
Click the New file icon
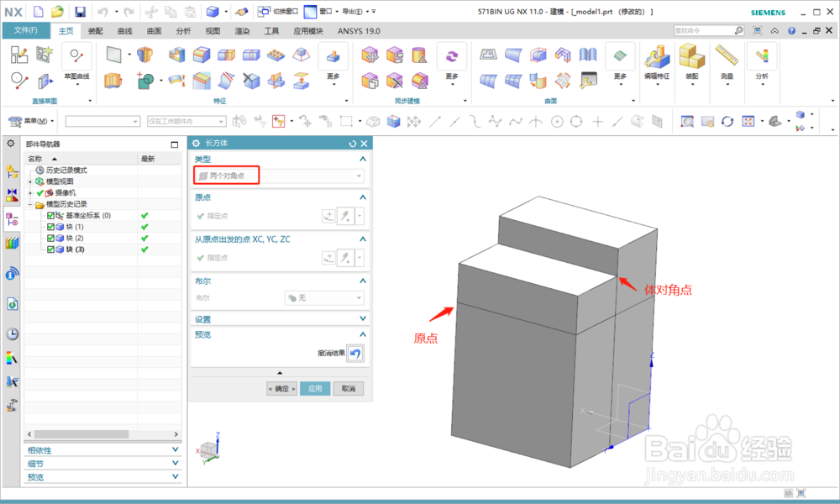(39, 11)
